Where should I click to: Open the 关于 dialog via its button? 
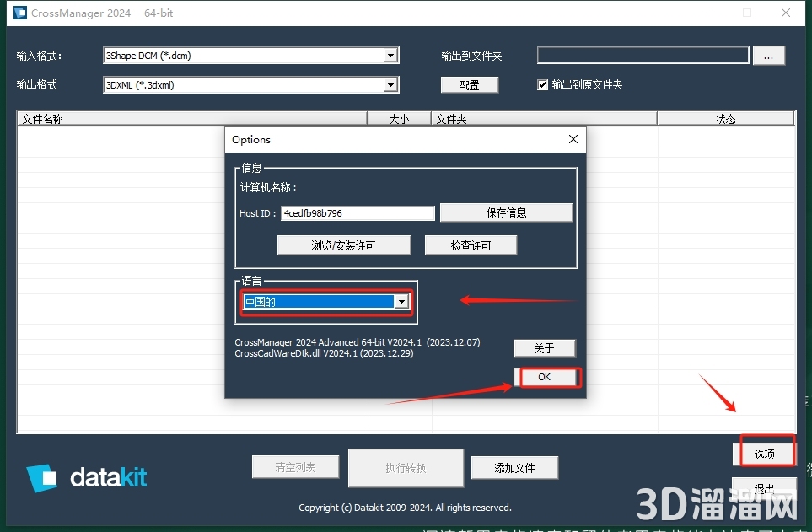click(x=544, y=347)
